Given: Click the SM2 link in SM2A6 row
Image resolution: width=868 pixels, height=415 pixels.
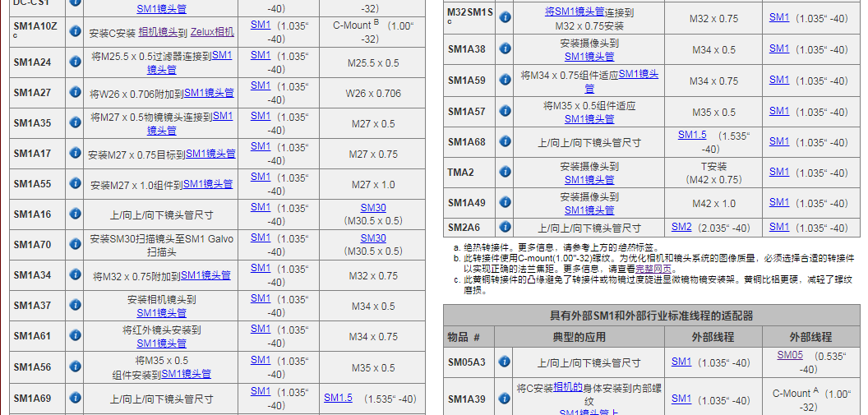Looking at the screenshot, I should (681, 227).
